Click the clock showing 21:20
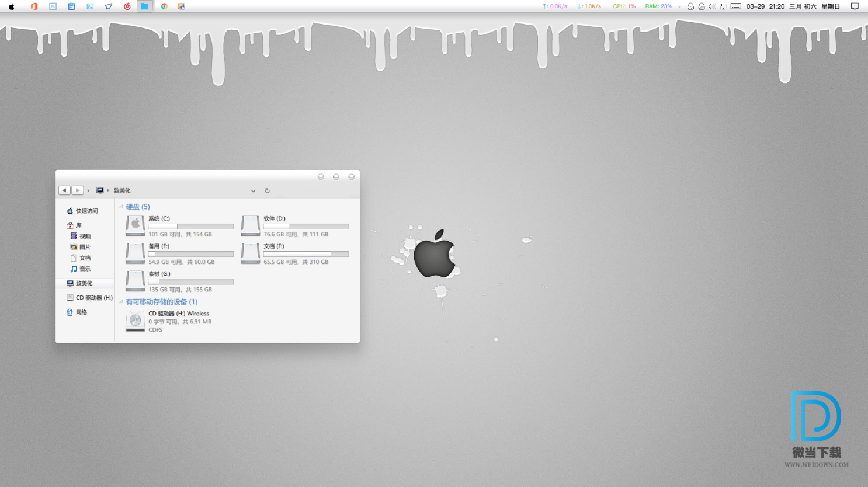 tap(777, 6)
